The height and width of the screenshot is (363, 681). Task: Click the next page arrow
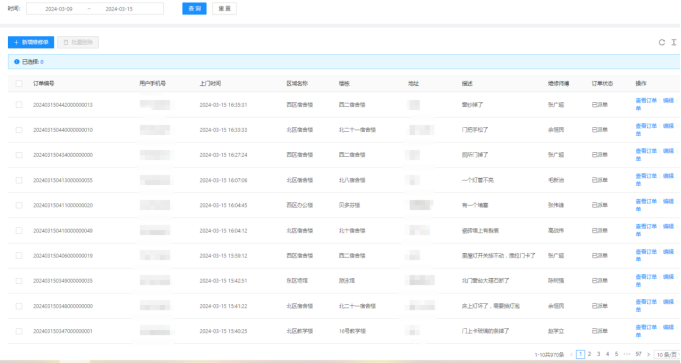pyautogui.click(x=648, y=354)
